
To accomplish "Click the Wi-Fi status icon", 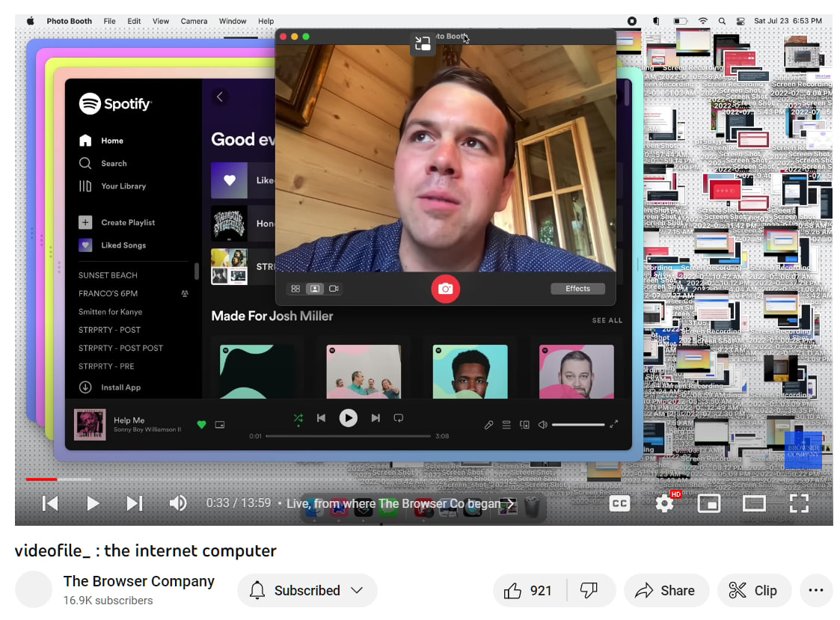I will coord(702,21).
